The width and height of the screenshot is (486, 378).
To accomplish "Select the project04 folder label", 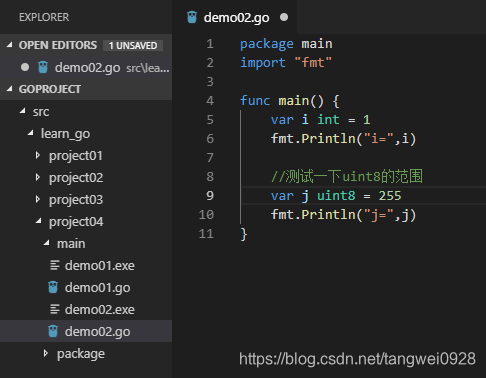I will click(76, 222).
